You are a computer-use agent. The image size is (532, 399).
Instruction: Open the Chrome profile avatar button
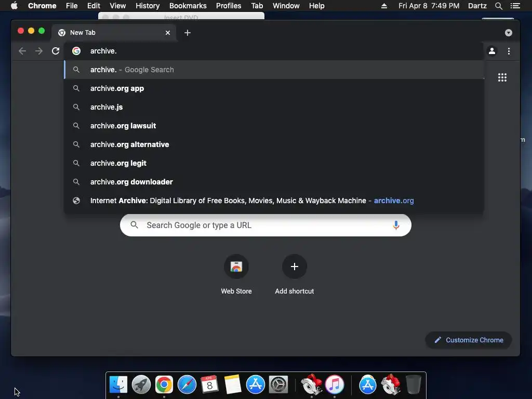(x=492, y=51)
